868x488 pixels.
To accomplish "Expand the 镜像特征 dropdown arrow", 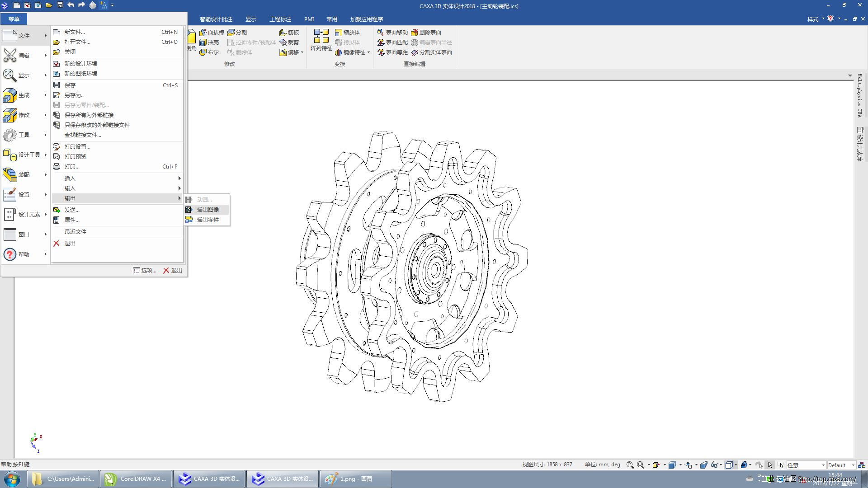I will pyautogui.click(x=369, y=52).
